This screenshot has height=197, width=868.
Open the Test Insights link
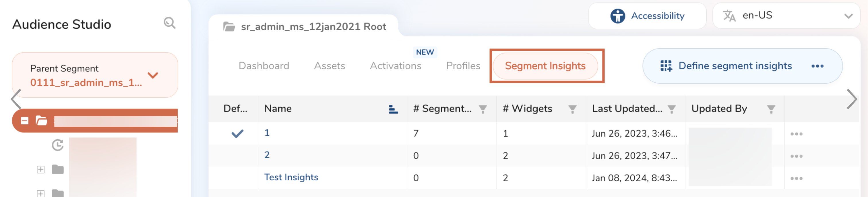tap(291, 177)
